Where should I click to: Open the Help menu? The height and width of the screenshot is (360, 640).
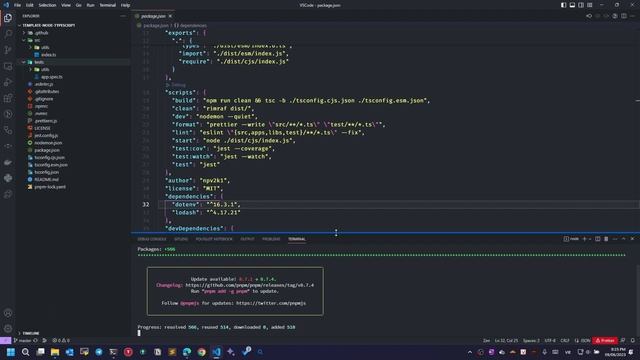pos(125,5)
